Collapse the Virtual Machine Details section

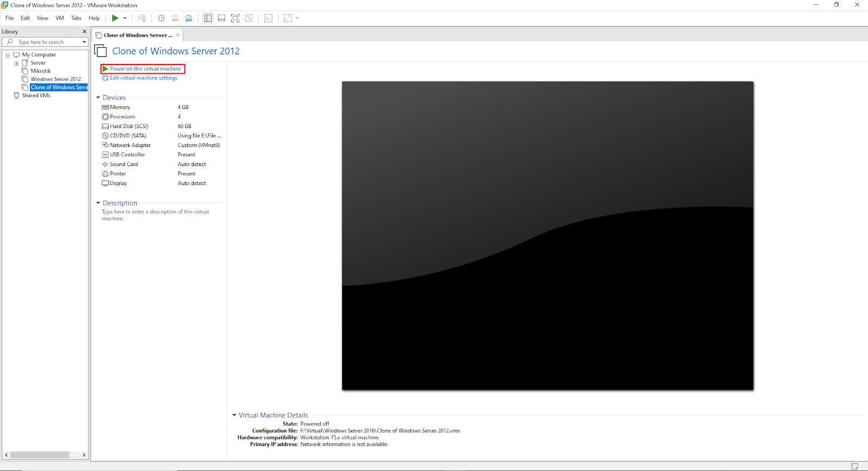click(x=234, y=415)
